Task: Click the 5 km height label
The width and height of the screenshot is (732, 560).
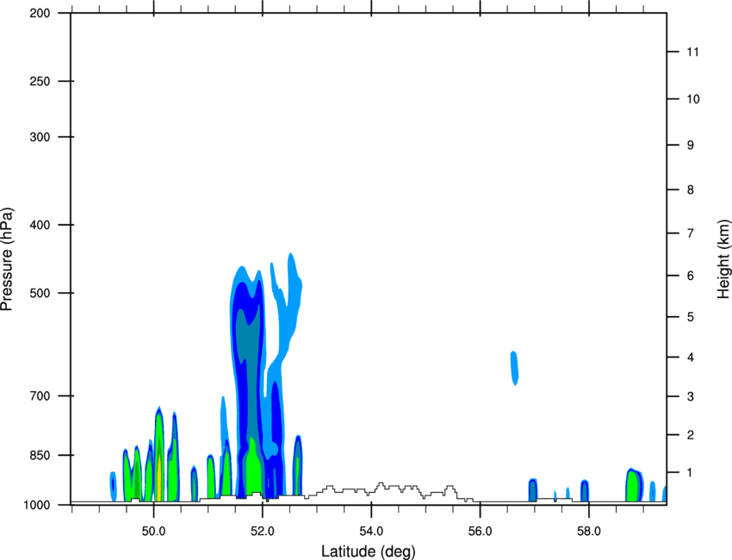Action: click(x=691, y=317)
